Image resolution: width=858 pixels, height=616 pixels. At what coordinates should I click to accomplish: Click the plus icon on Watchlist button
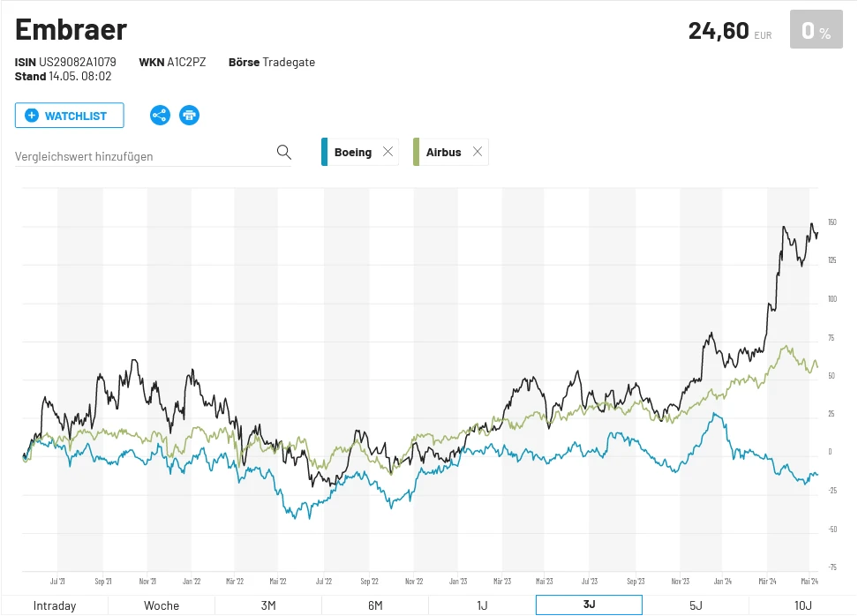pyautogui.click(x=32, y=116)
